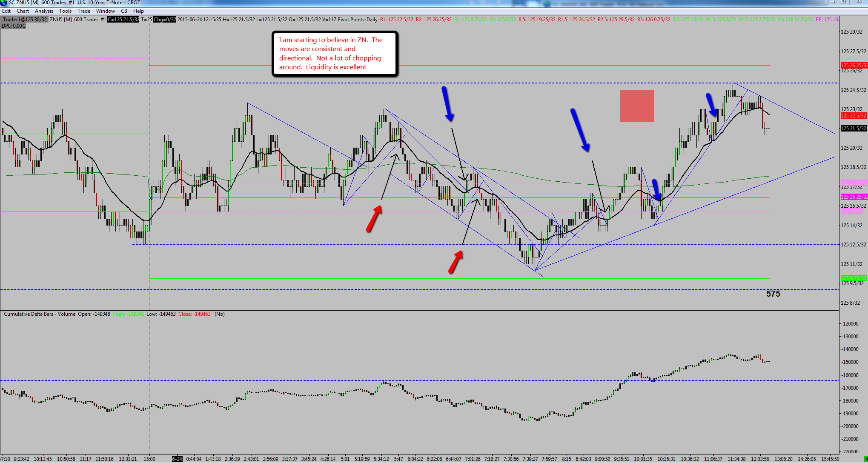
Task: Open the Edit menu
Action: pyautogui.click(x=6, y=11)
